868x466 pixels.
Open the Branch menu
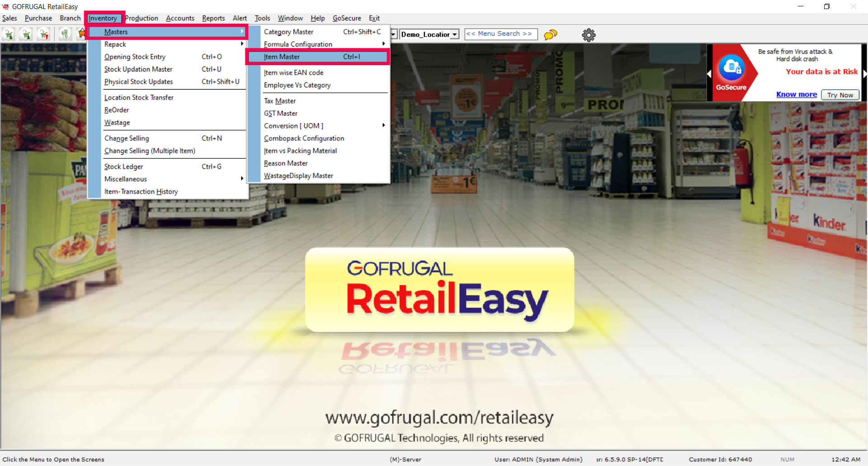pos(70,18)
